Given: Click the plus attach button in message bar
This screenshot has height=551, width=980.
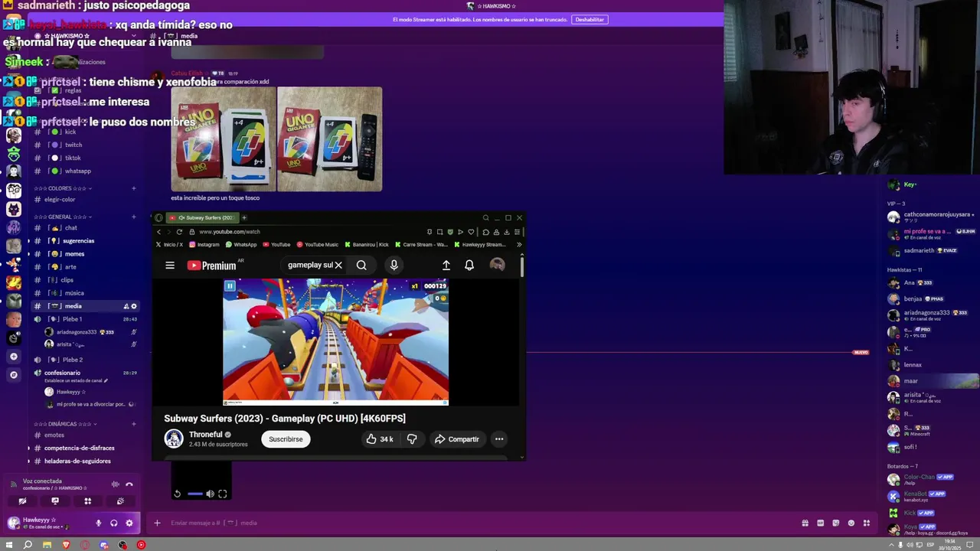Looking at the screenshot, I should [157, 523].
